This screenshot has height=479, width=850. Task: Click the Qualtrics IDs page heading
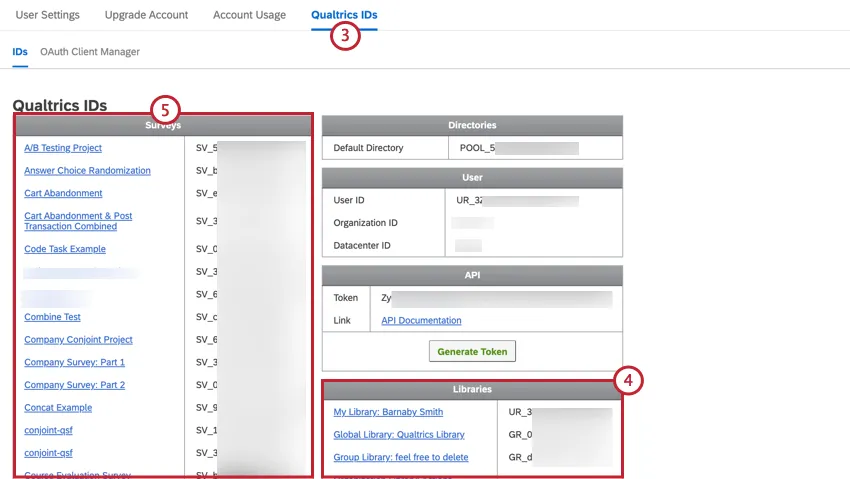60,105
